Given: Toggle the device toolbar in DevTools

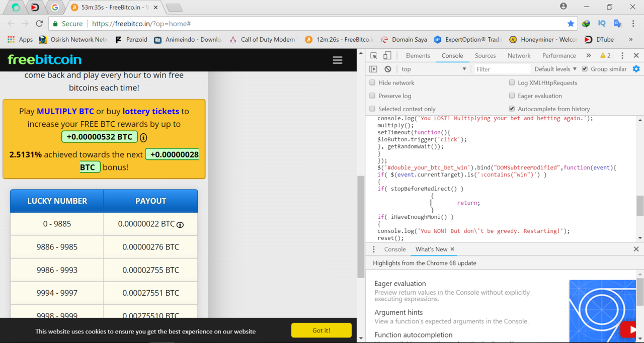Looking at the screenshot, I should (387, 56).
